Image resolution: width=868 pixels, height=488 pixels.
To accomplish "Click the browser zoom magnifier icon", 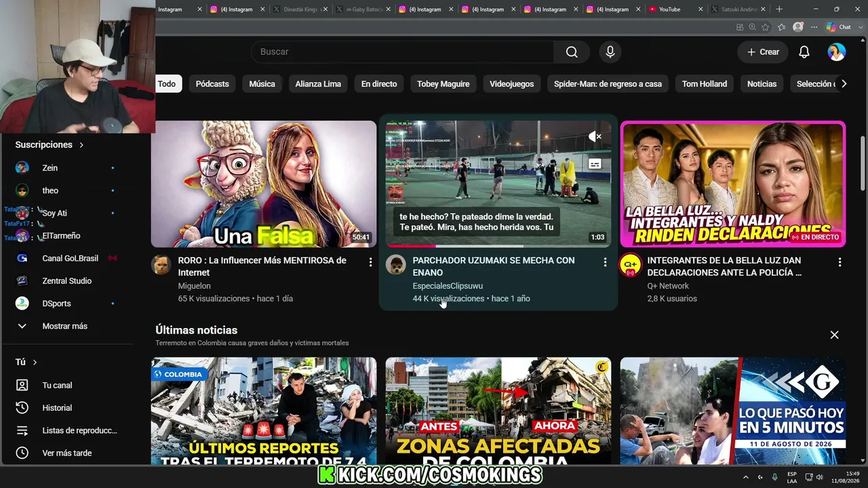I will click(753, 27).
